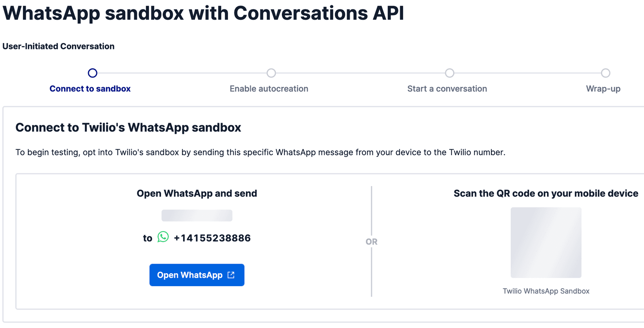
Task: Click the blurred sandbox join-code badge
Action: click(197, 215)
